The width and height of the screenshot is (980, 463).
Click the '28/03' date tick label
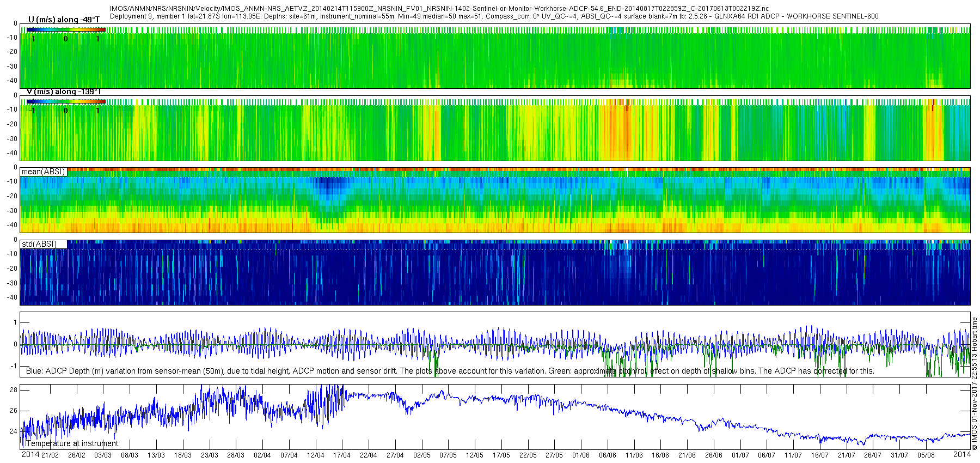236,455
